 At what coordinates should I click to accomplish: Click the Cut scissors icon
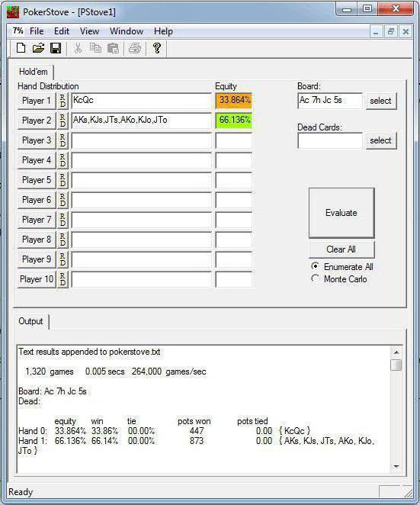click(x=78, y=48)
